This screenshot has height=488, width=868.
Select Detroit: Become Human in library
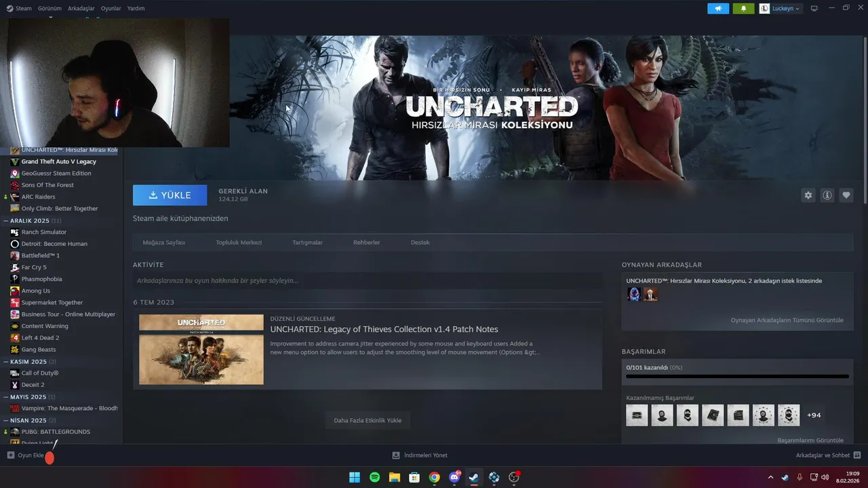click(54, 244)
